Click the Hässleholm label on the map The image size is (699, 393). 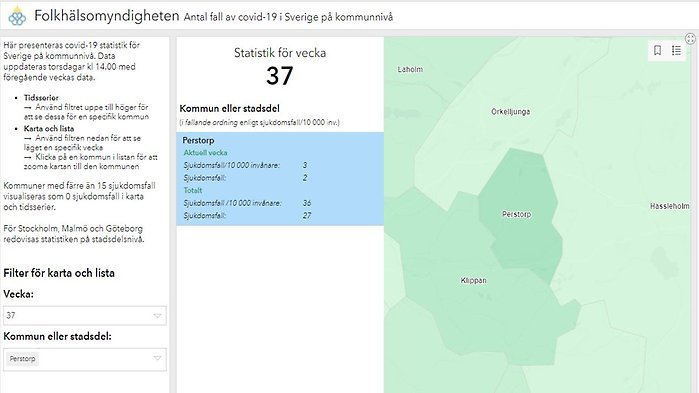pos(670,206)
